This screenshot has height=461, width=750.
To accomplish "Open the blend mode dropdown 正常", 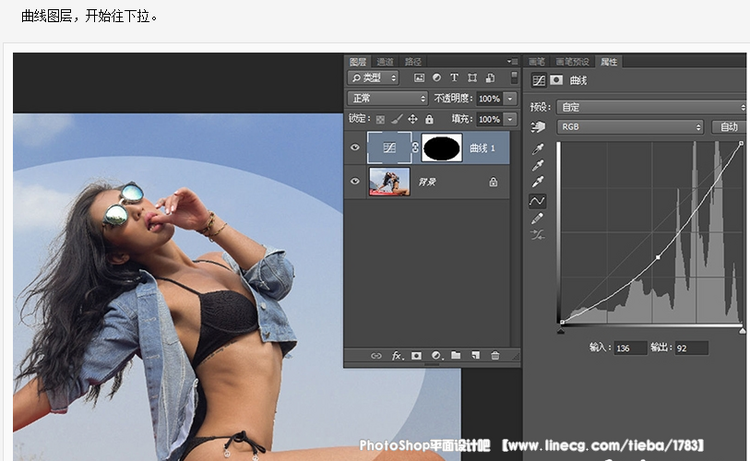I will 387,99.
